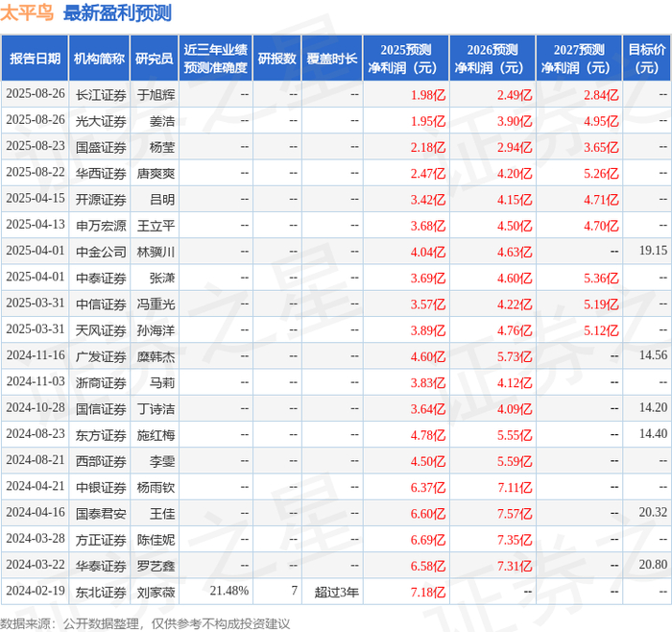Click the 2025预测净利润 column header

pyautogui.click(x=405, y=59)
